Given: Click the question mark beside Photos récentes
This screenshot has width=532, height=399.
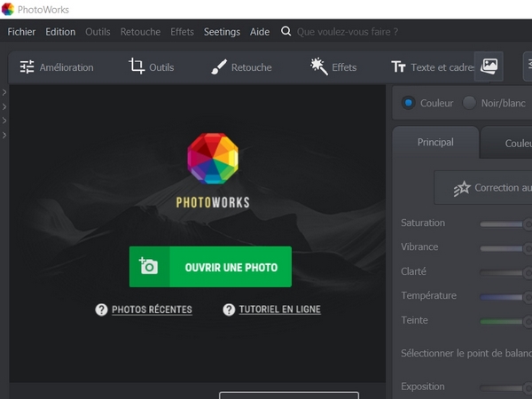Looking at the screenshot, I should point(101,309).
